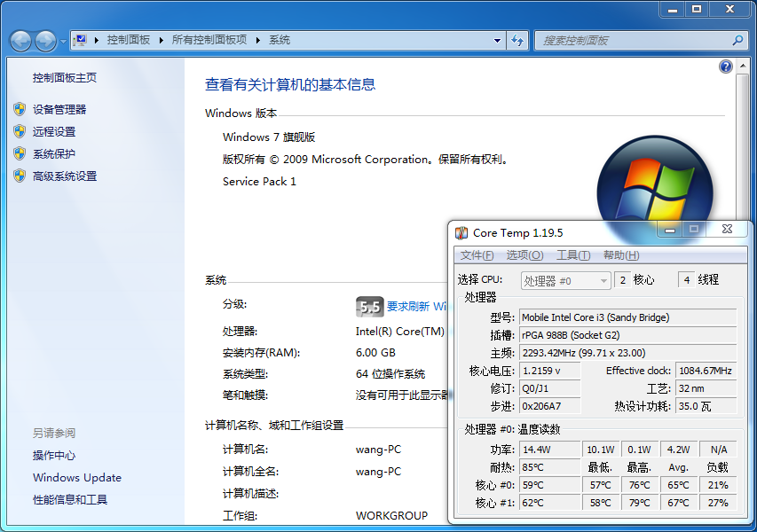Click the Forward navigation arrow button
The image size is (757, 532).
[x=46, y=41]
